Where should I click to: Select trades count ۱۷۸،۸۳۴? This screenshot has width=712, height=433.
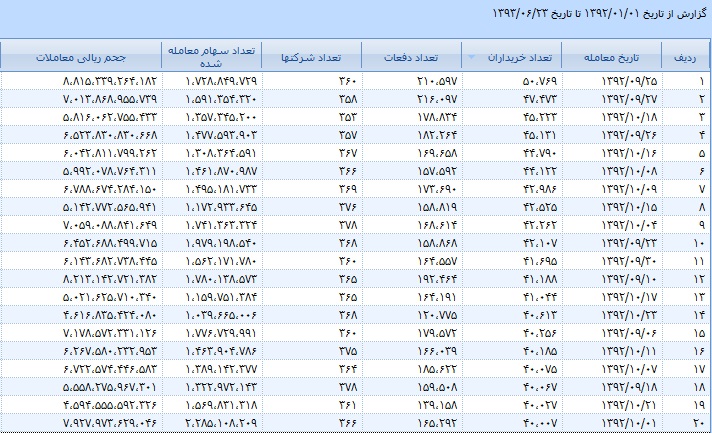pyautogui.click(x=437, y=117)
